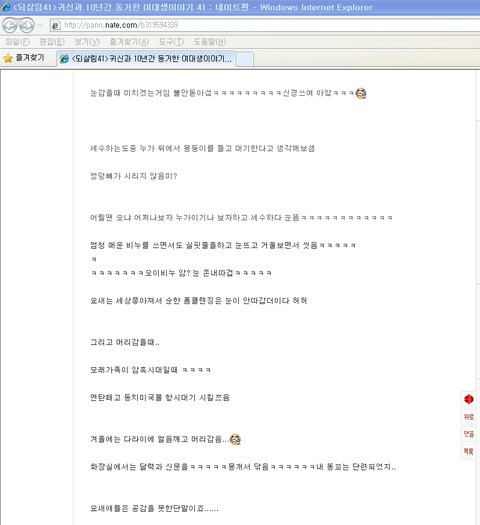Focus the pann.nate.com address field

tap(266, 25)
